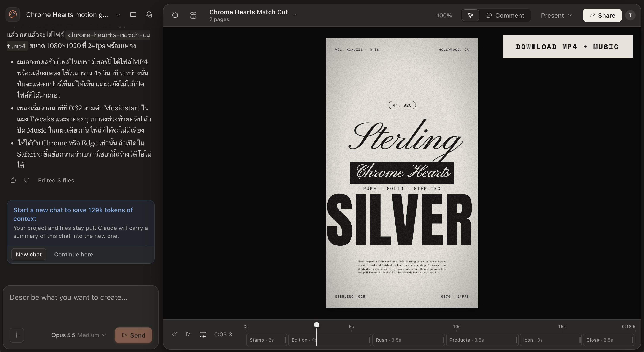Select the Stamp 2s timeline segment

click(x=266, y=340)
